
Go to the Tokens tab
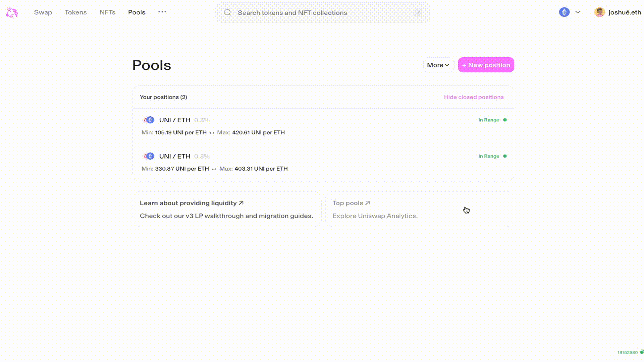[x=76, y=12]
